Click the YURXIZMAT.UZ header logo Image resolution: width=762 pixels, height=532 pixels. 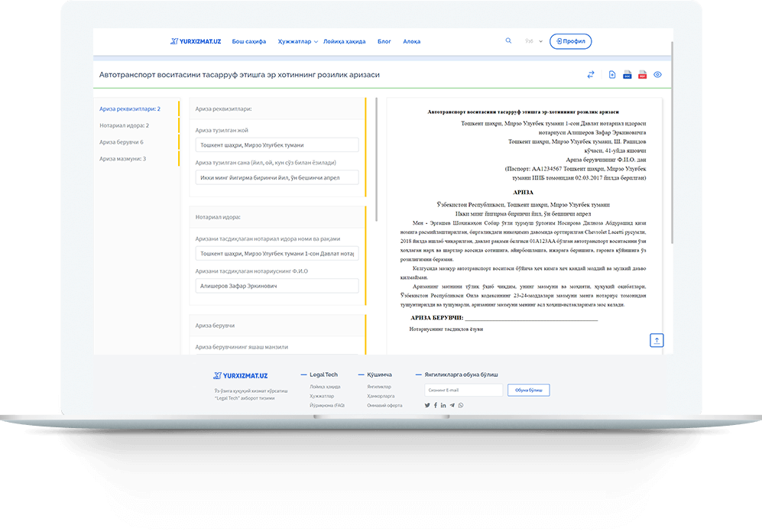tap(196, 41)
